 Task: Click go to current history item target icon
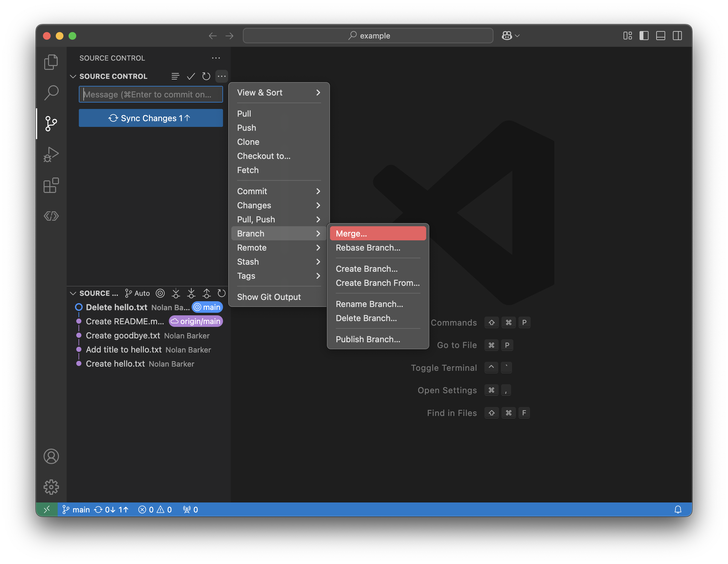(x=160, y=293)
